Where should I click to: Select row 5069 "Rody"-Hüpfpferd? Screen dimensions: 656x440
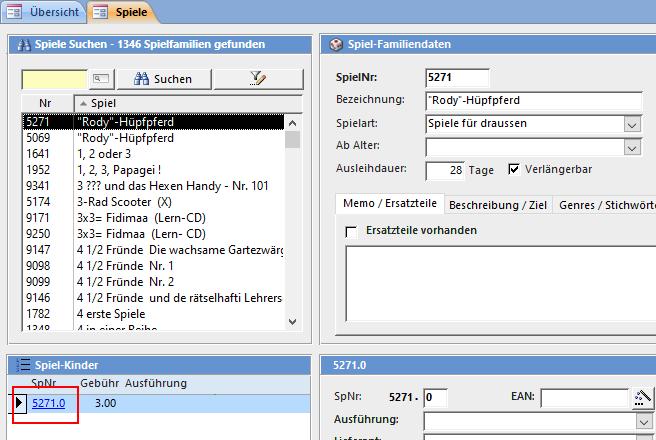[x=154, y=138]
